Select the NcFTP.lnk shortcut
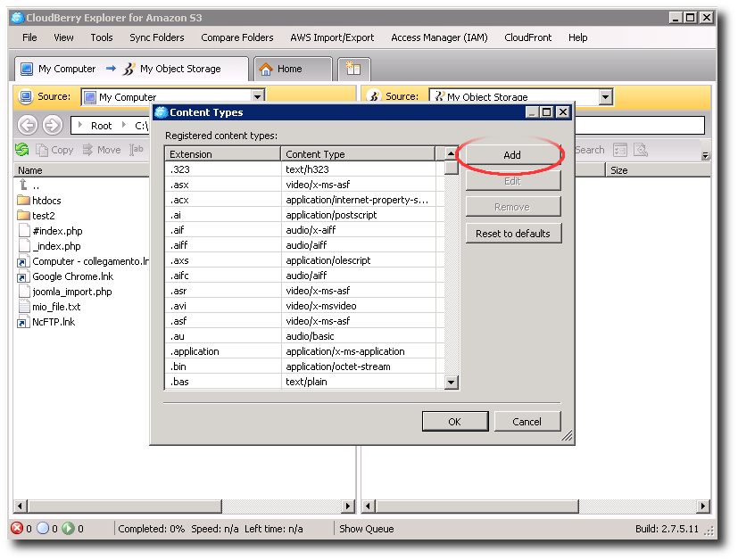The height and width of the screenshot is (560, 738). click(46, 322)
